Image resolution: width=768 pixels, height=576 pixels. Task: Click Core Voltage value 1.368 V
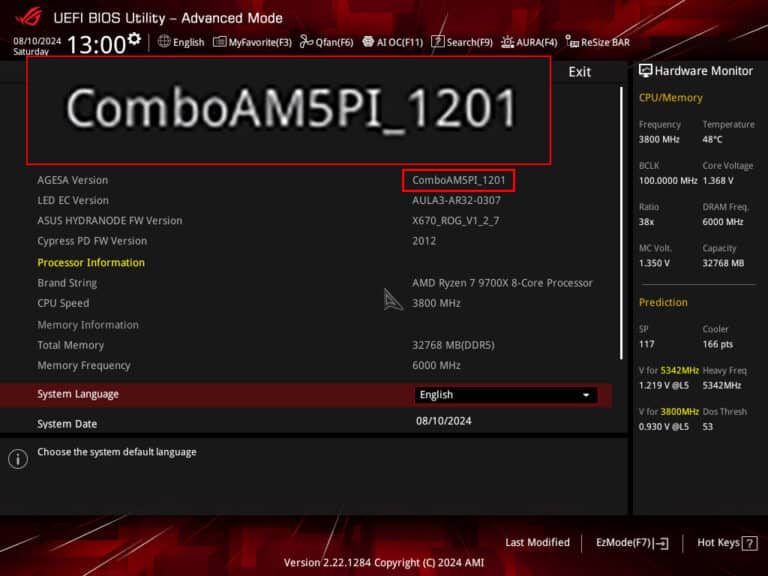[718, 181]
